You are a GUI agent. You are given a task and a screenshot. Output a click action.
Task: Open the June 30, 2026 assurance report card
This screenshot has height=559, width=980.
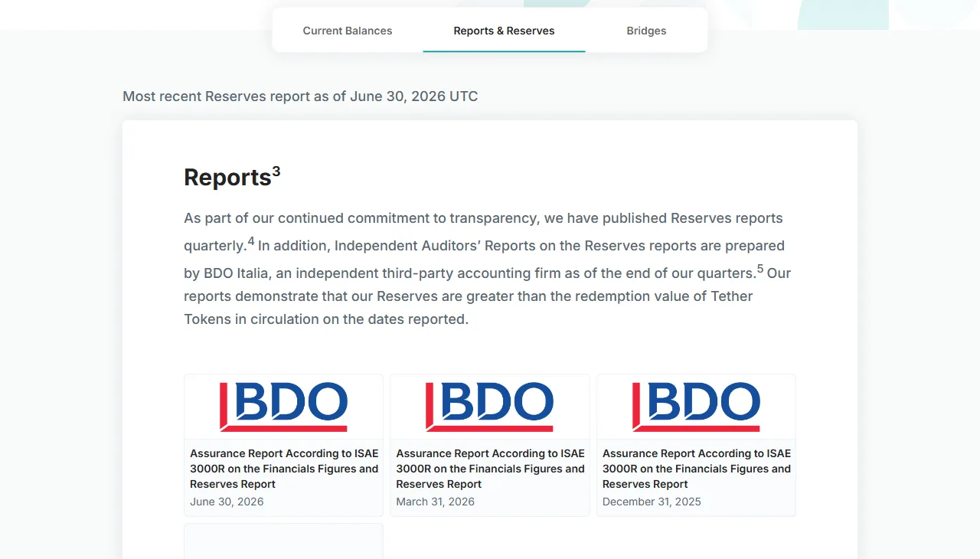(x=283, y=445)
